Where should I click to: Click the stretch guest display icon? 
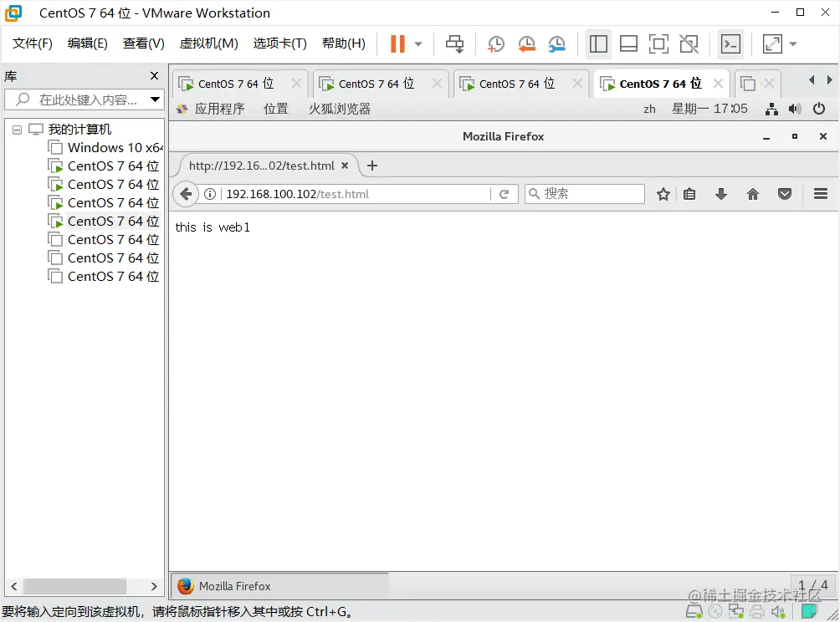pos(772,44)
